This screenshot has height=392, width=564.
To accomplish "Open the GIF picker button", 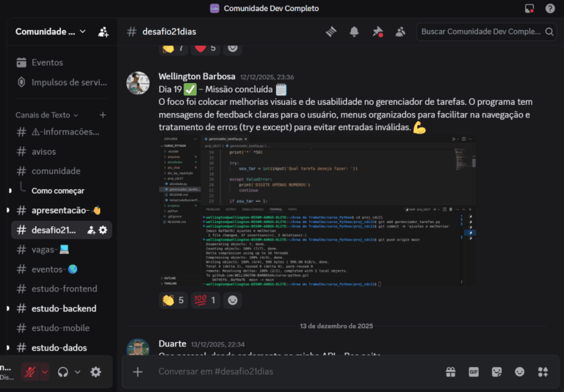I will point(474,372).
